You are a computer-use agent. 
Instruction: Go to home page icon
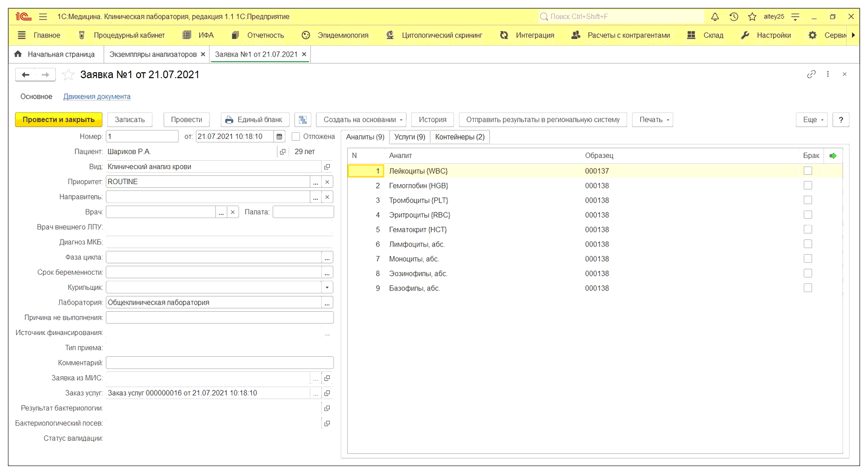[x=18, y=54]
